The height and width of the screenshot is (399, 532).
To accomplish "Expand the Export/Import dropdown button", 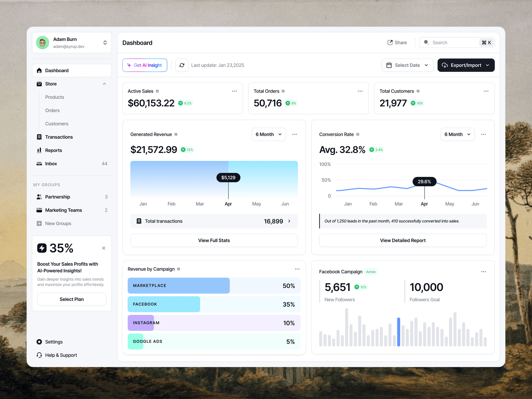I will pyautogui.click(x=466, y=65).
